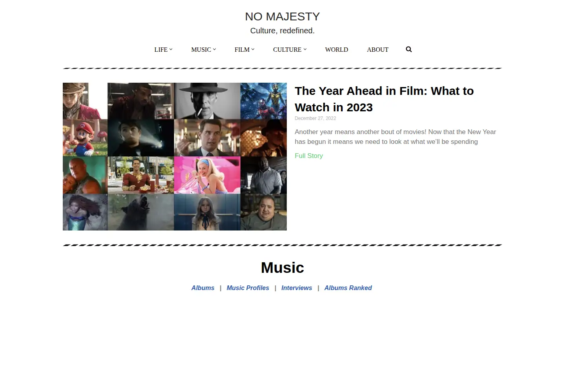The height and width of the screenshot is (392, 565).
Task: Click the Full Story link
Action: tap(309, 156)
